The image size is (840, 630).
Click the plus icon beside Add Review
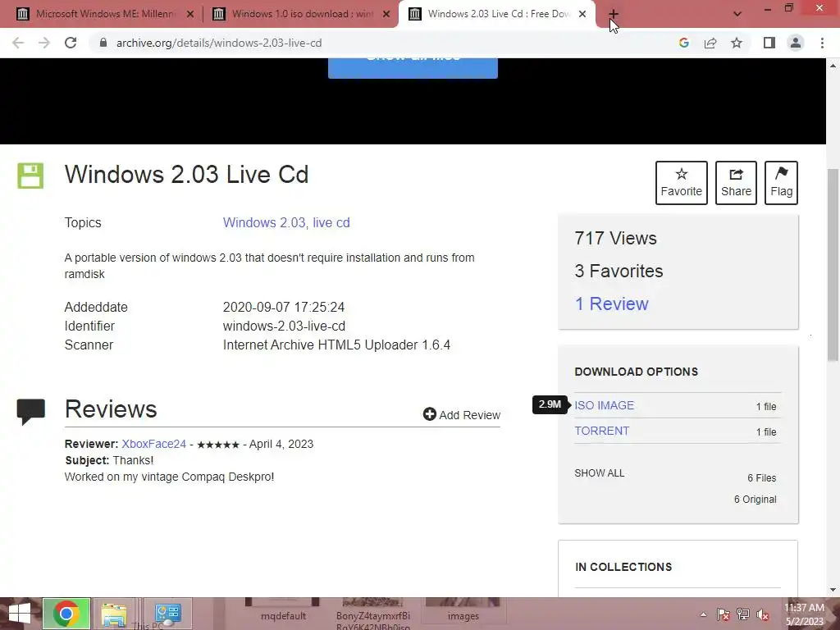[x=429, y=414]
